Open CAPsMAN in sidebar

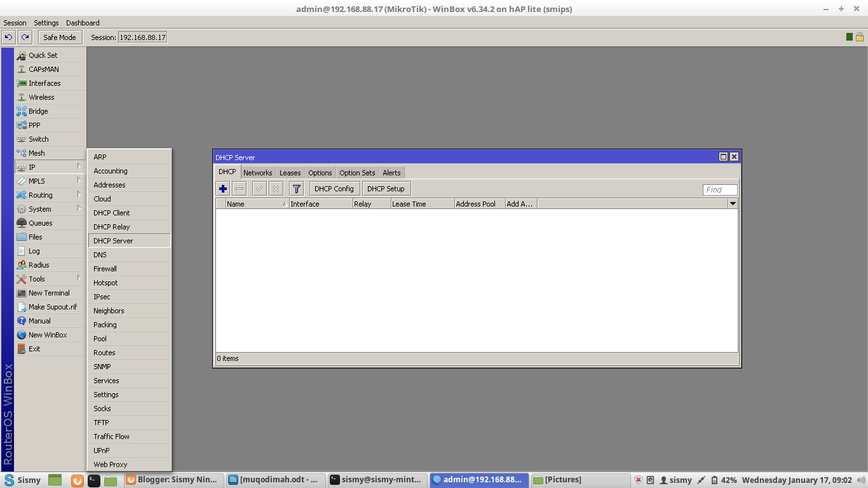(50, 69)
